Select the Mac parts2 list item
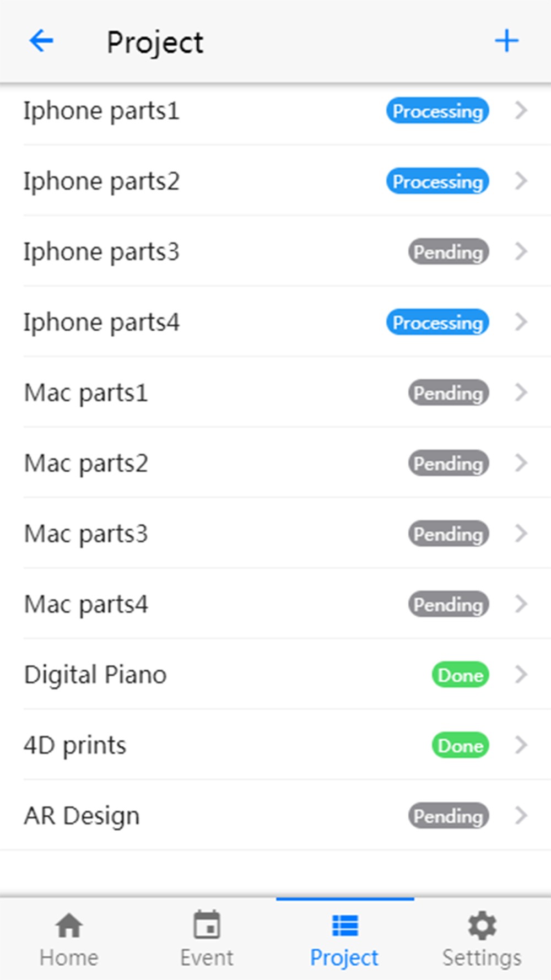Viewport: 551px width, 980px height. (275, 463)
